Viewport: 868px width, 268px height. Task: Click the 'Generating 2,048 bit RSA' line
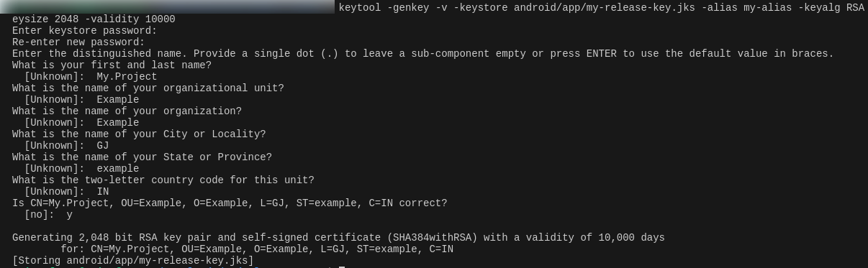point(338,238)
